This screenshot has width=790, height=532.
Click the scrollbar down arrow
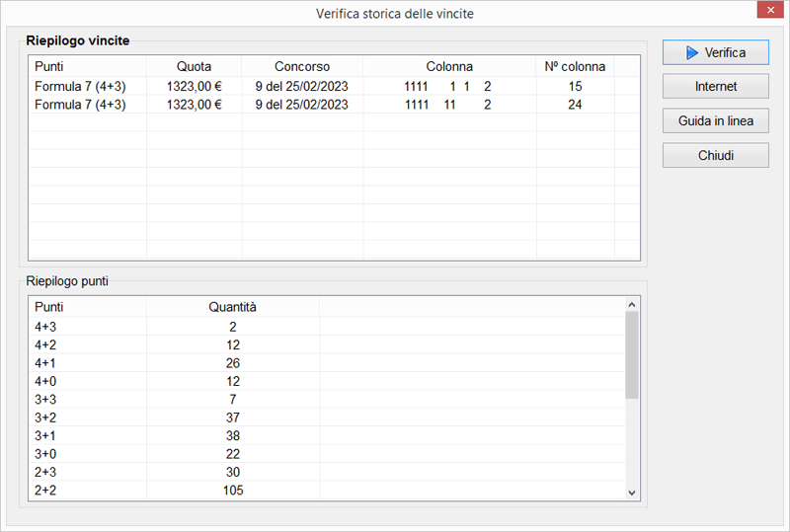pos(633,492)
